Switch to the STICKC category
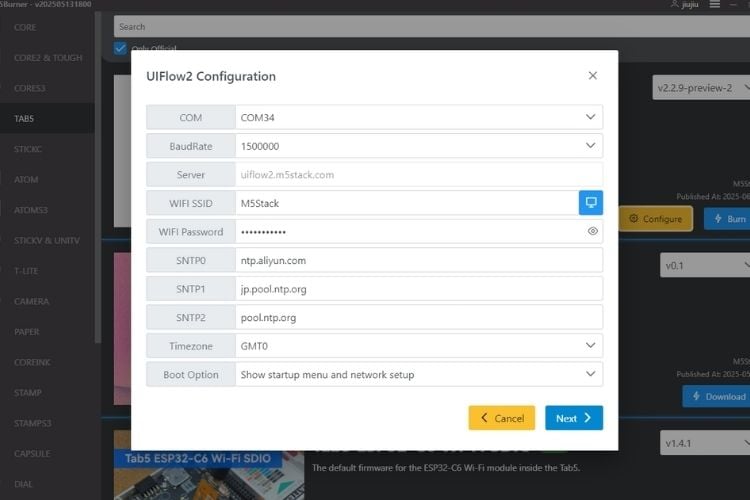Screen dimensions: 750x500 (x=28, y=149)
